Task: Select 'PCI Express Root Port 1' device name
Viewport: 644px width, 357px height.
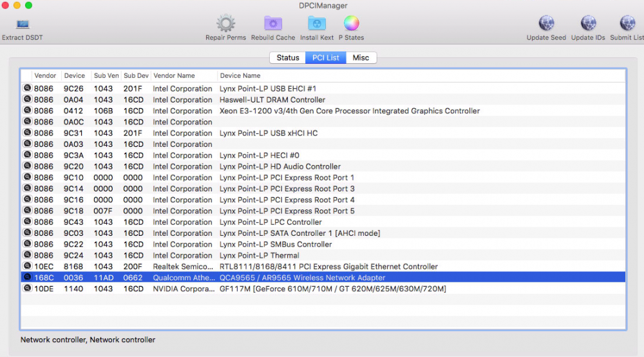Action: tap(287, 177)
